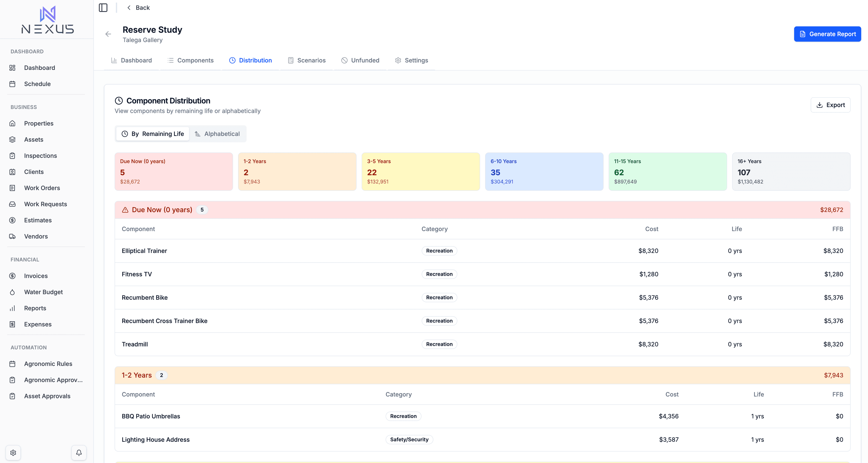868x463 pixels.
Task: Select the red Due Now summary card
Action: pyautogui.click(x=174, y=171)
